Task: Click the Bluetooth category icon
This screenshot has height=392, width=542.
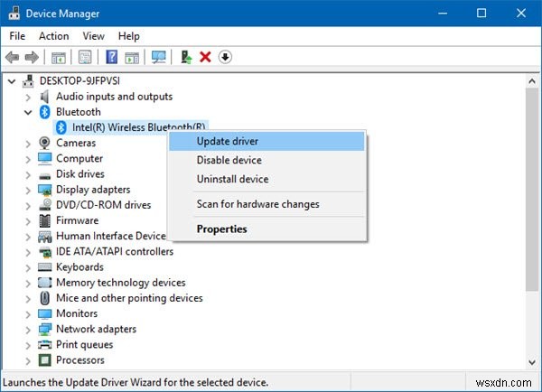Action: pos(44,112)
